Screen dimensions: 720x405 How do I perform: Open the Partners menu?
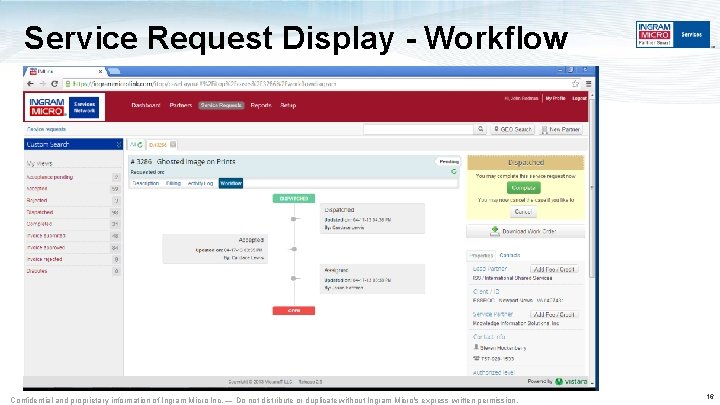(x=180, y=105)
